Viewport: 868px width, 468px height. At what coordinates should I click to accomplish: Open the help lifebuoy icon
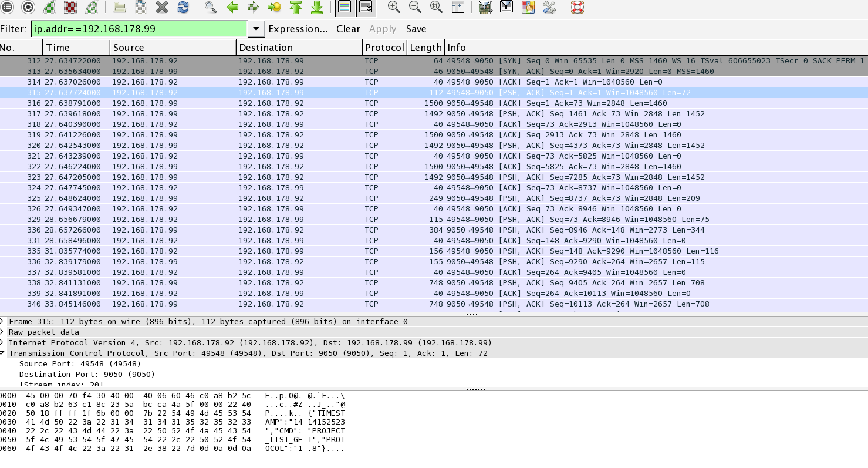tap(577, 7)
